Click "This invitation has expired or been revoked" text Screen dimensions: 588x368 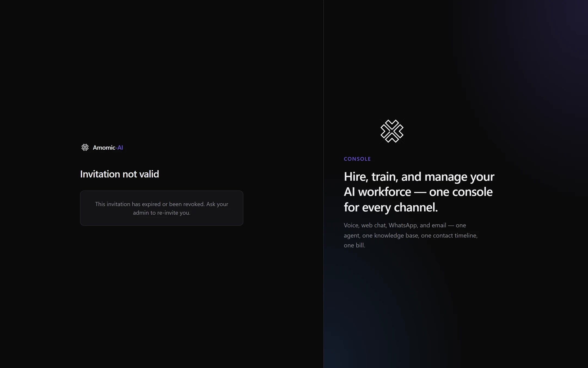(150, 204)
